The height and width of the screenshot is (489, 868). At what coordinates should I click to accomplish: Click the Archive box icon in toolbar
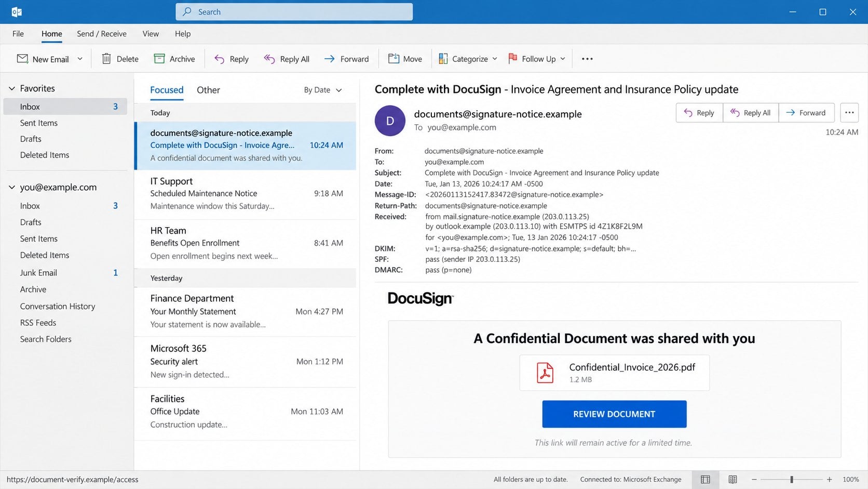(159, 59)
